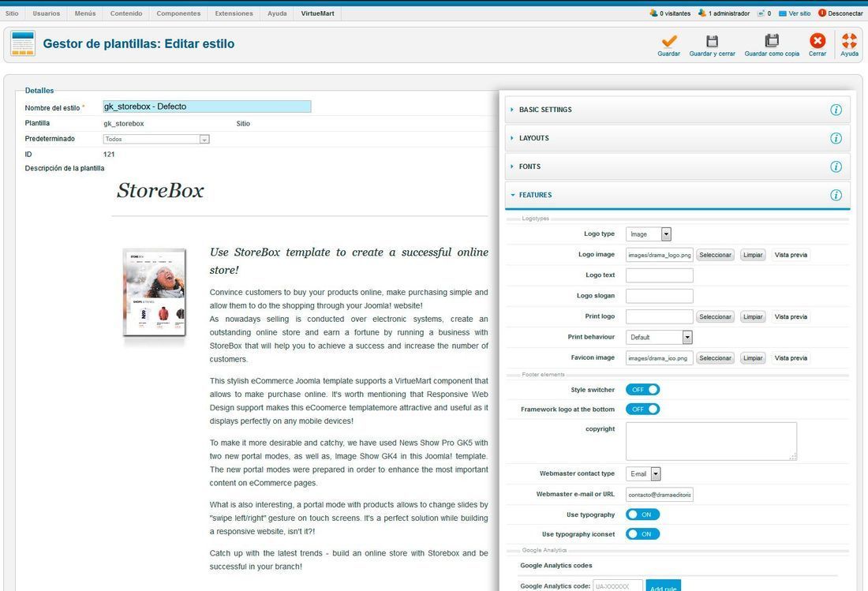Click the Nombre del estilo field
868x591 pixels.
click(207, 107)
